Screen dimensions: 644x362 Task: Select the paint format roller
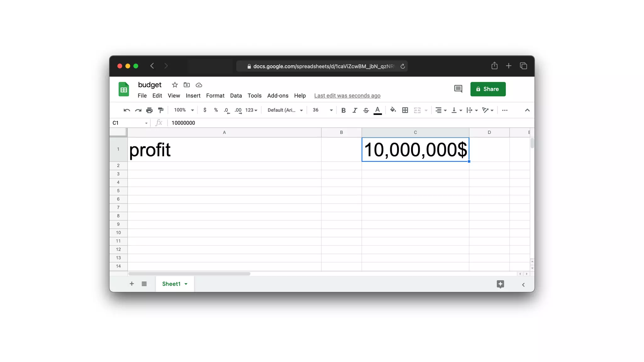(161, 110)
